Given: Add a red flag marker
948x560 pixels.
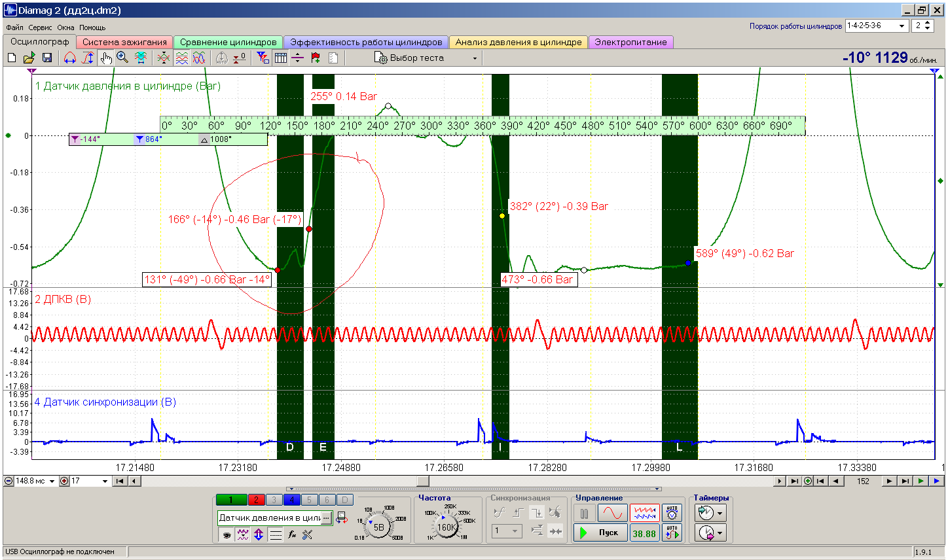Looking at the screenshot, I should click(316, 58).
